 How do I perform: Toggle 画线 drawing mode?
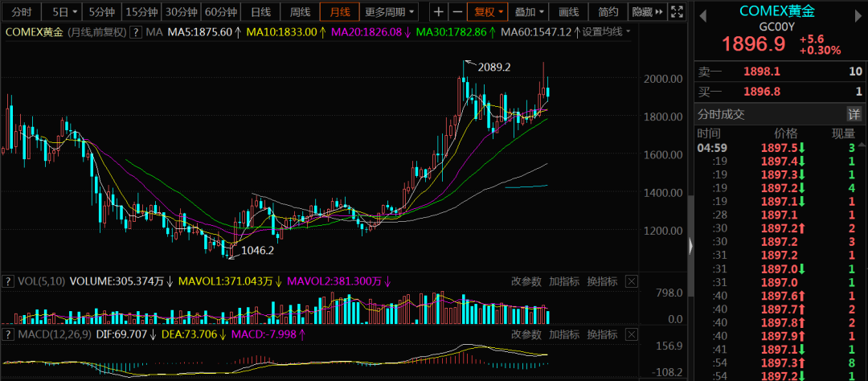point(568,11)
